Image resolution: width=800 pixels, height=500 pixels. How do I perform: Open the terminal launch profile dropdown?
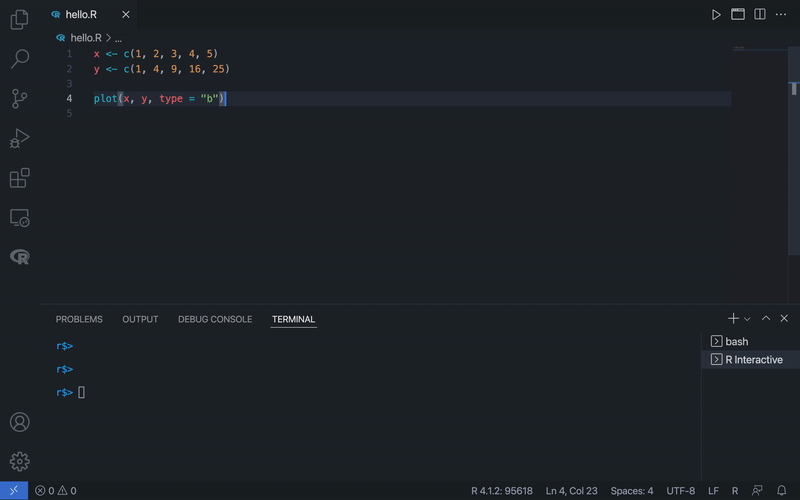[747, 319]
